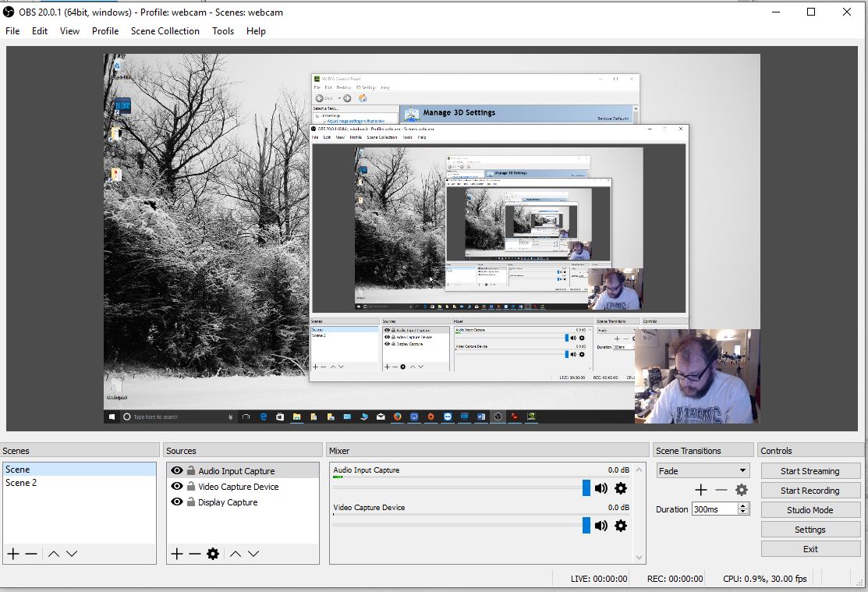Add a new source with plus icon
Image resolution: width=868 pixels, height=592 pixels.
click(x=176, y=554)
